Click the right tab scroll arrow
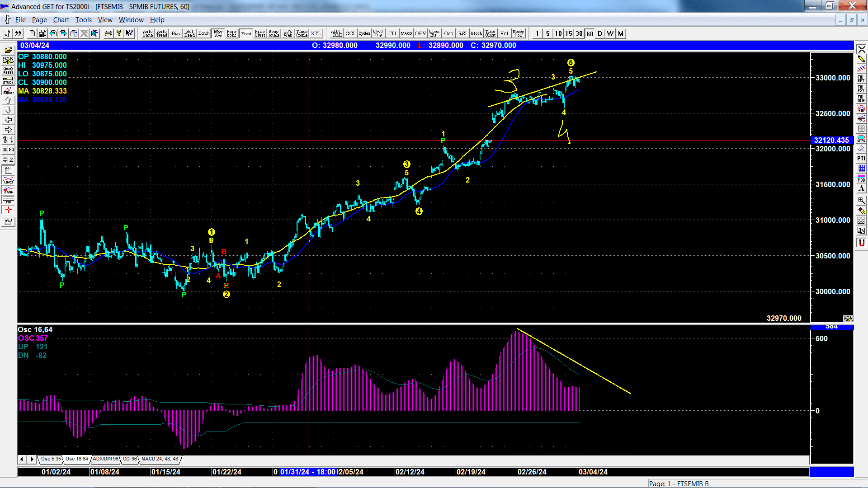The height and width of the screenshot is (488, 868). [x=32, y=459]
